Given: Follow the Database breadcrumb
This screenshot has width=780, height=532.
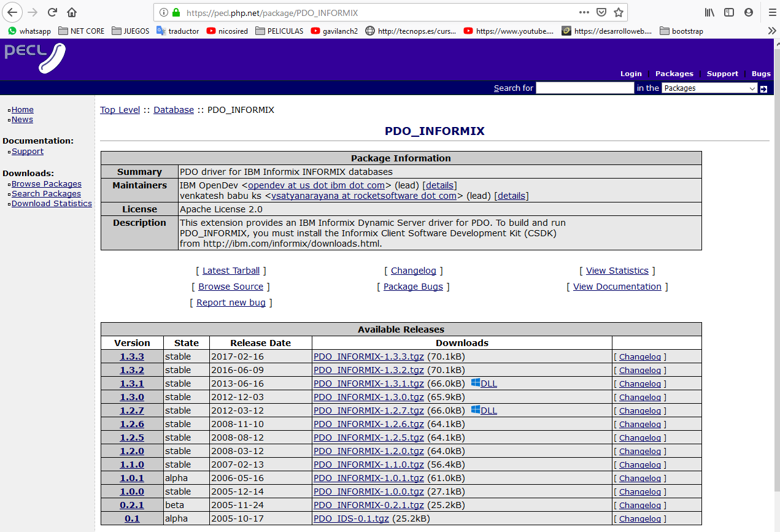Looking at the screenshot, I should 174,110.
